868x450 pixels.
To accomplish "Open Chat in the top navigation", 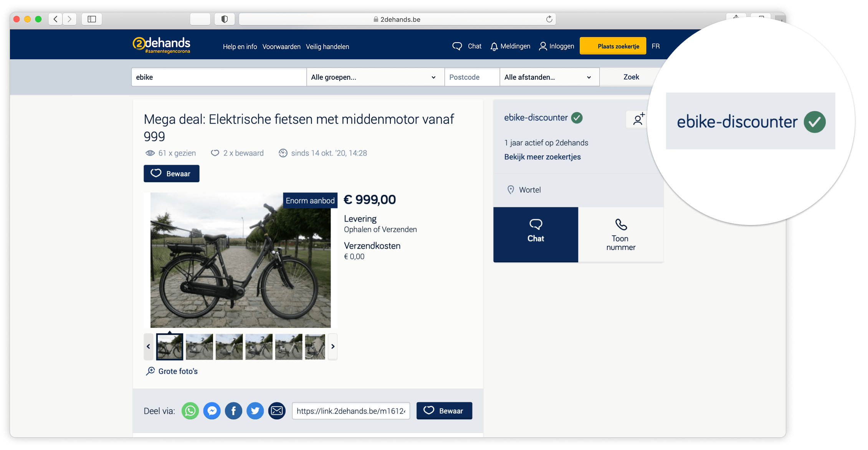I will coord(467,46).
